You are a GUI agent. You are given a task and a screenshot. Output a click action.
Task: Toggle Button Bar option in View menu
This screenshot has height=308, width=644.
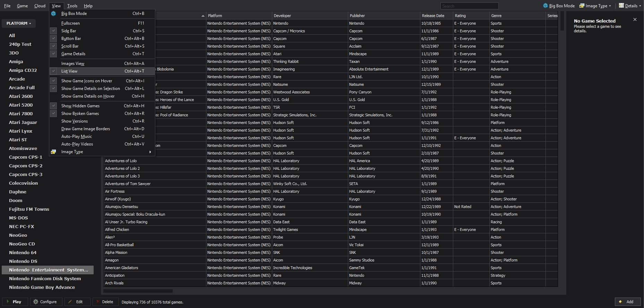[102, 39]
